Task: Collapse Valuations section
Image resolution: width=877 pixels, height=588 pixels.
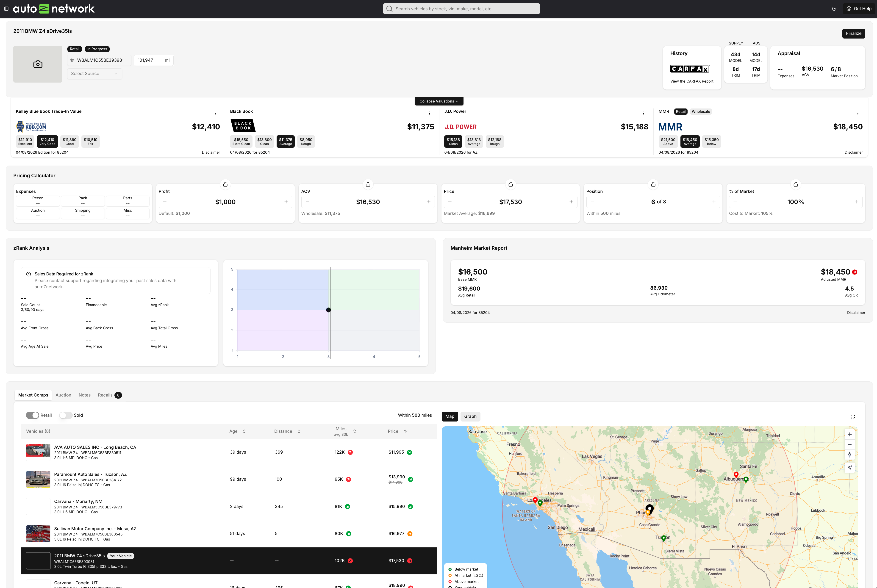Action: 439,101
